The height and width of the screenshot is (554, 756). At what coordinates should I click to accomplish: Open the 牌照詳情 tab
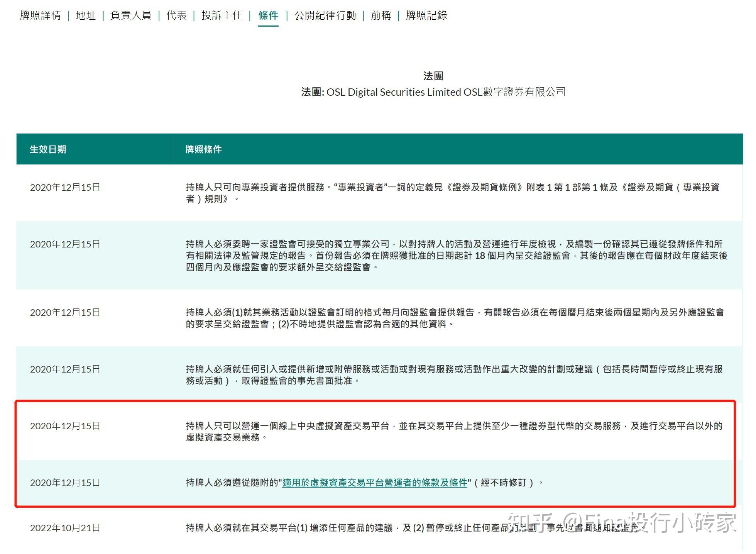click(41, 16)
